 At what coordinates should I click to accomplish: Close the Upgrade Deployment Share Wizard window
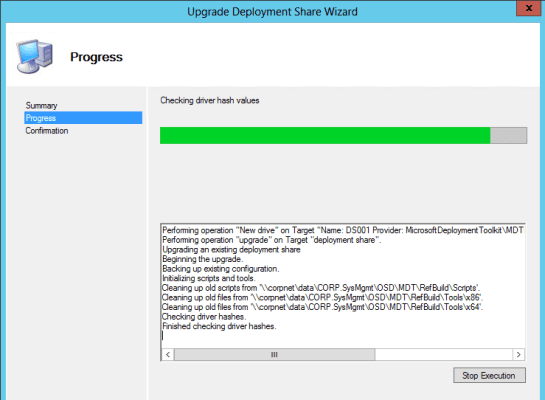[x=528, y=8]
